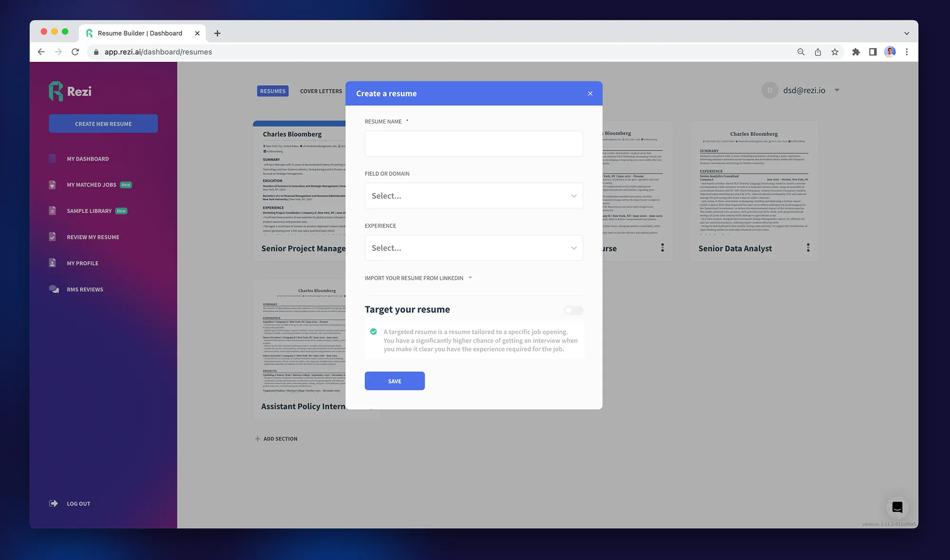Click RMS Reviews chat bubbles icon
The width and height of the screenshot is (950, 560).
point(54,289)
